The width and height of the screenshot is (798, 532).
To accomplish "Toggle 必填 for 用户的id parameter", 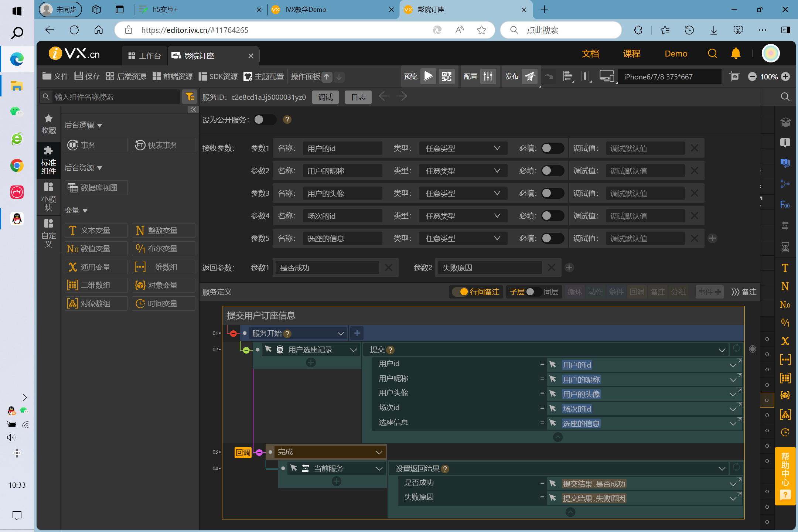I will [552, 148].
